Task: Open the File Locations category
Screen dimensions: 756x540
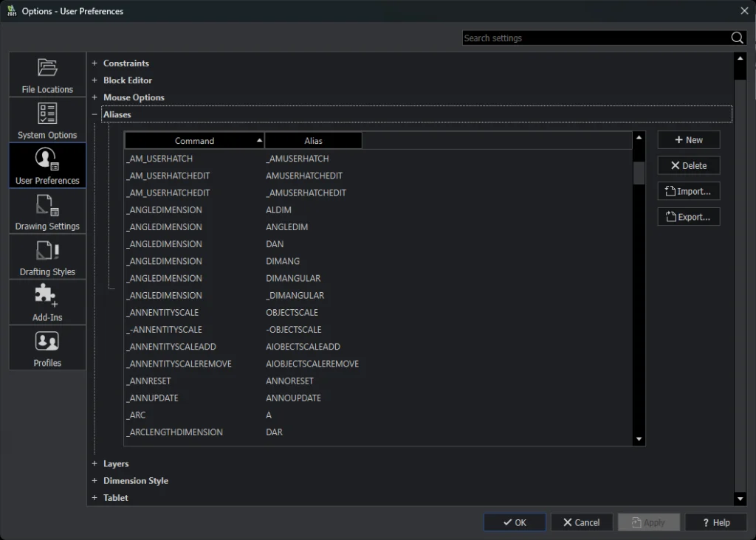Action: (x=47, y=75)
